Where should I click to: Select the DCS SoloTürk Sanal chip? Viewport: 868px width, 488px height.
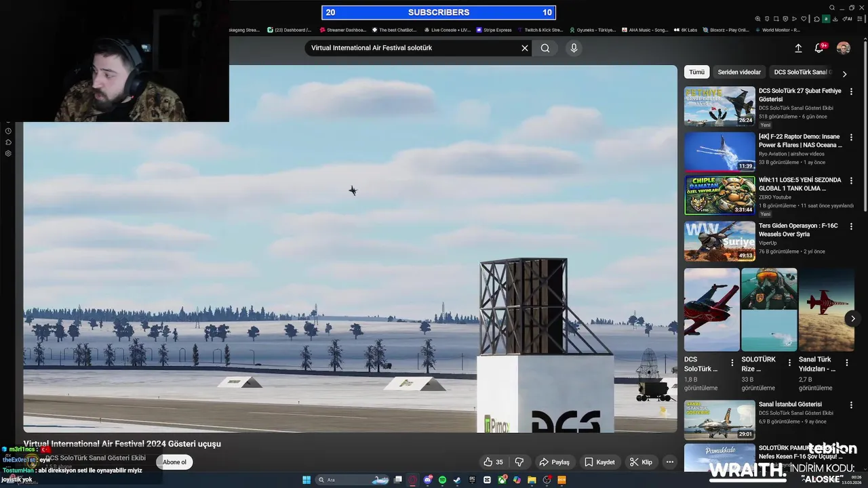802,72
